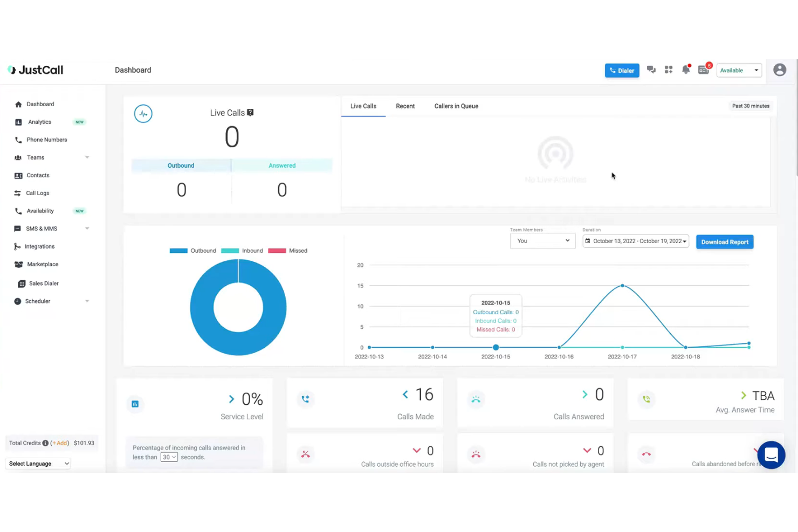Screen dimensions: 798x532
Task: Switch to the Callers in Queue tab
Action: pos(456,106)
